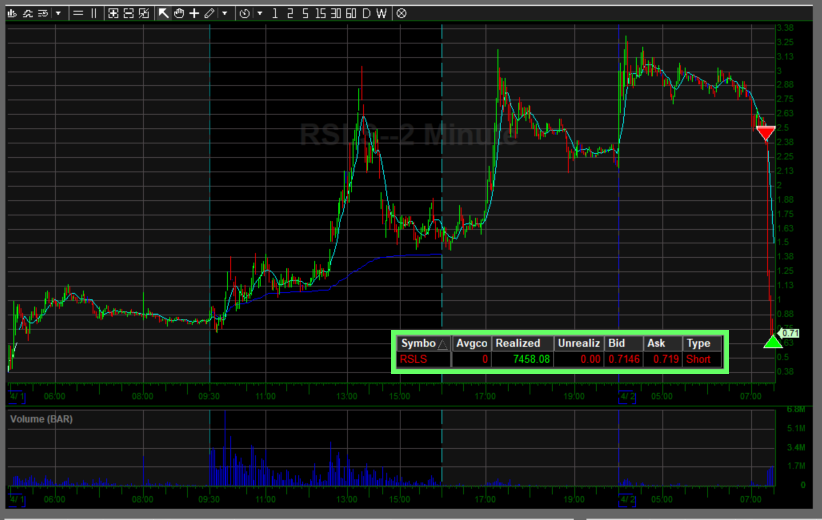Switch chart to 30 minute interval

coord(336,13)
